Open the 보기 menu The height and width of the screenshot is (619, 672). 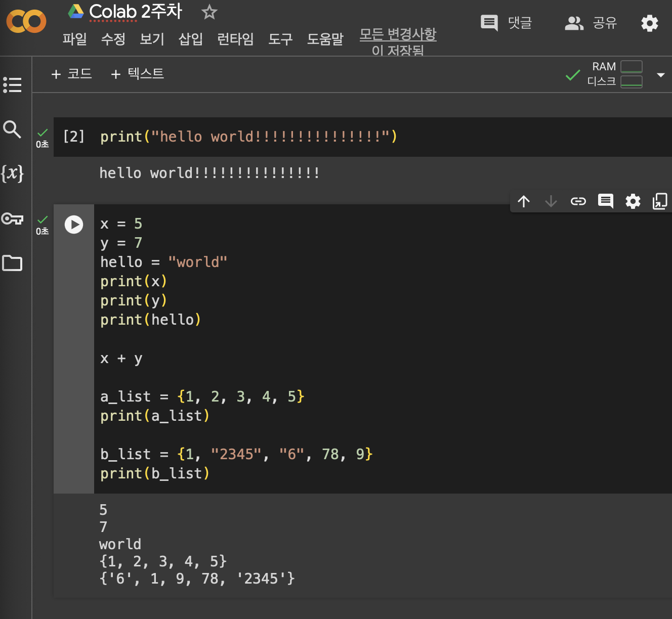(152, 39)
